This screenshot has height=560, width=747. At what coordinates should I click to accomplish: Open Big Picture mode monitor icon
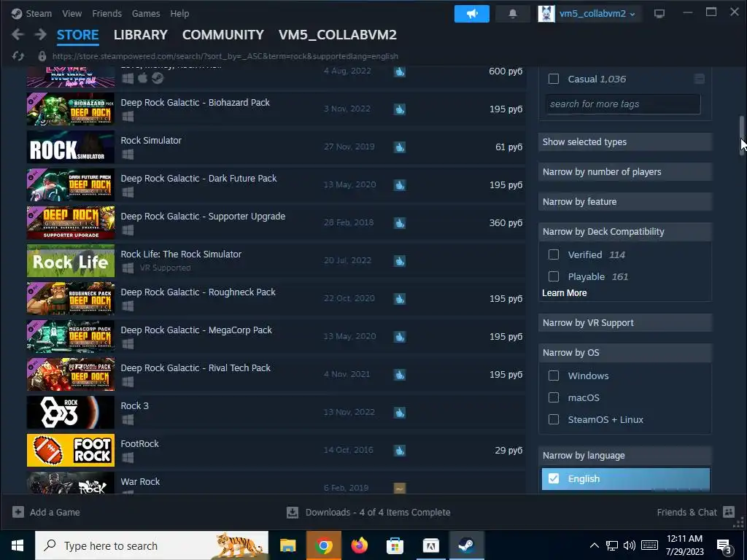point(659,14)
